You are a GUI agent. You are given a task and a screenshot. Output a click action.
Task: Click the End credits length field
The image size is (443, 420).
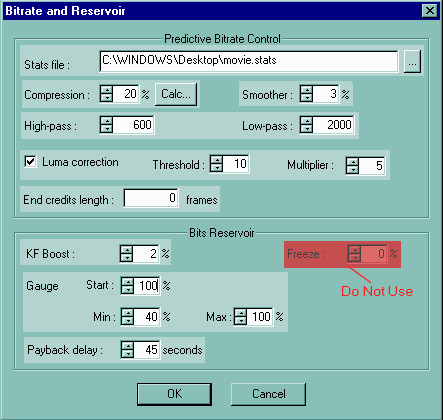point(151,198)
